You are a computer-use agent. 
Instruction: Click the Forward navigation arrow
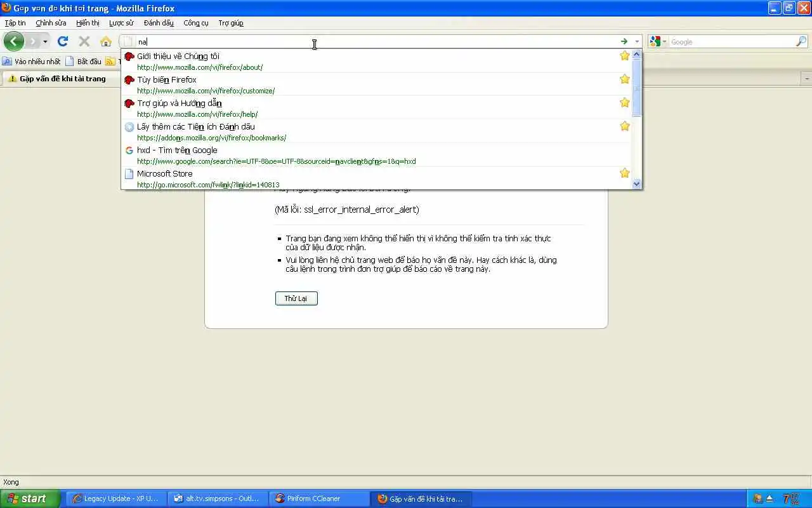pos(34,41)
